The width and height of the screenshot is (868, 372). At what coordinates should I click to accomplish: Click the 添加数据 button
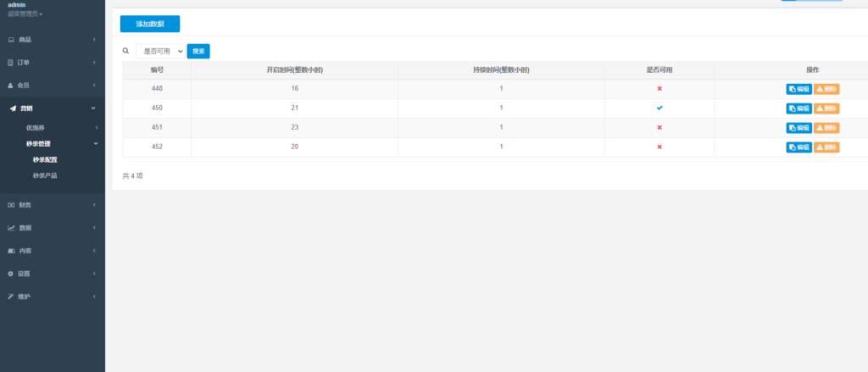[150, 24]
